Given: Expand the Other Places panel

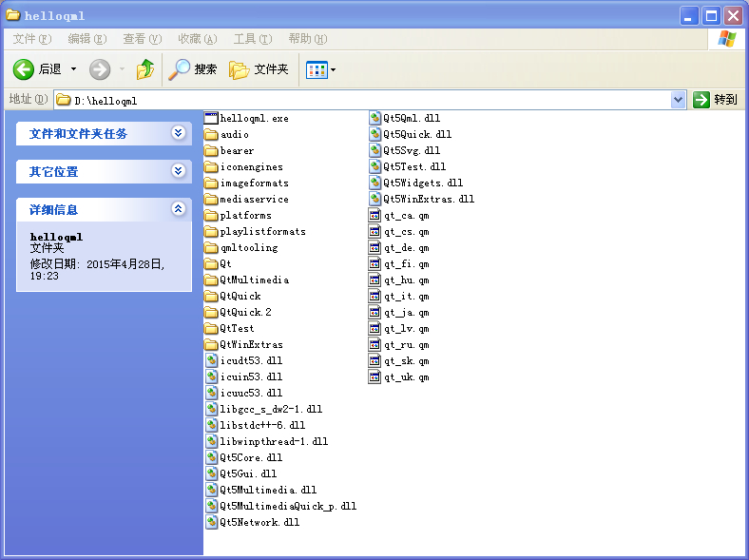Looking at the screenshot, I should pyautogui.click(x=178, y=170).
